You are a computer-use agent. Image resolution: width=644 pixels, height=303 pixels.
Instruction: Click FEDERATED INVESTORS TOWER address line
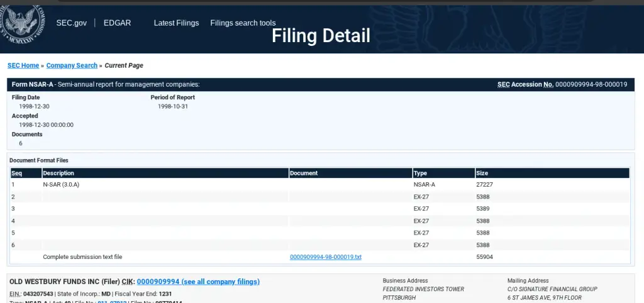coord(423,289)
